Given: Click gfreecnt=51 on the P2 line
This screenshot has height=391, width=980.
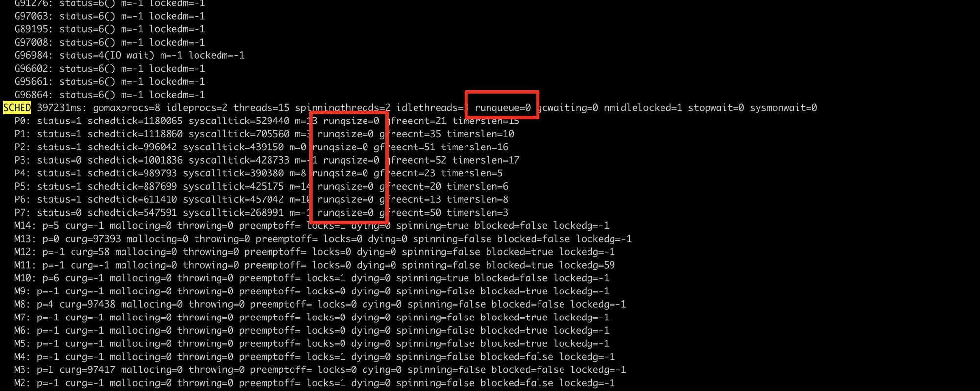Looking at the screenshot, I should pyautogui.click(x=404, y=147).
